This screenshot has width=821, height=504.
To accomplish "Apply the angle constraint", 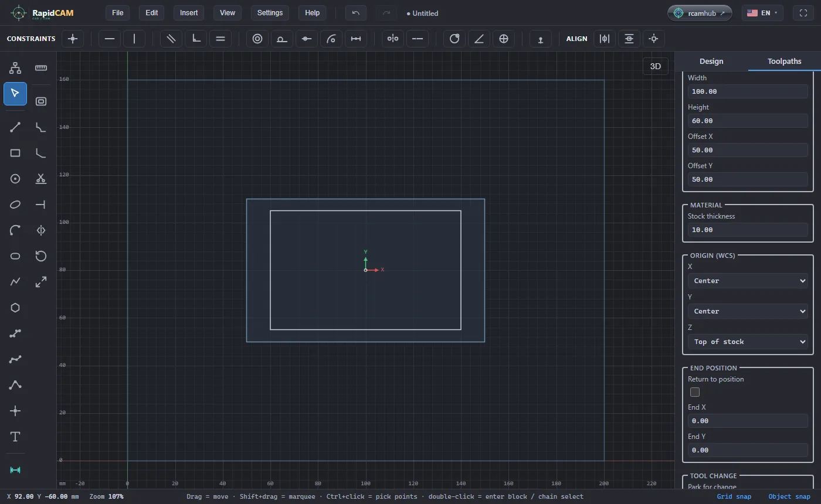I will tap(479, 39).
